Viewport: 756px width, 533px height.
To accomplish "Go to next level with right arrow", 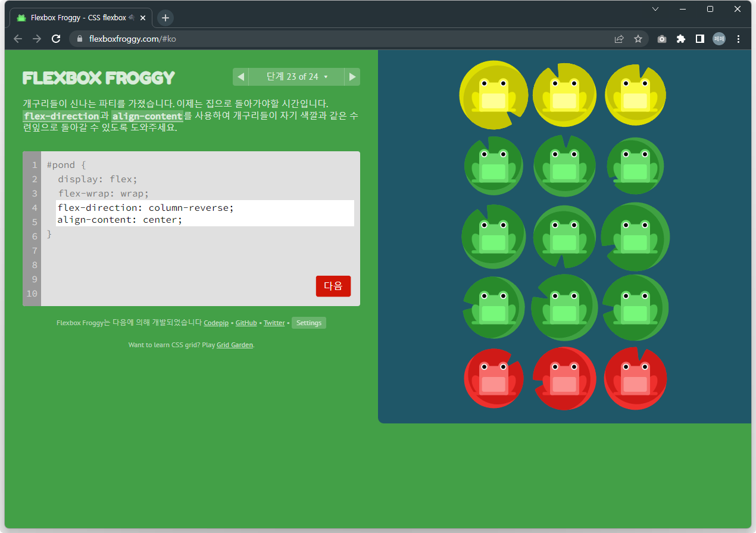I will [x=352, y=77].
